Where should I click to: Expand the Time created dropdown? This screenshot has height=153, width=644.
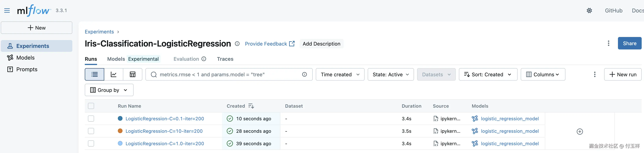pyautogui.click(x=340, y=74)
